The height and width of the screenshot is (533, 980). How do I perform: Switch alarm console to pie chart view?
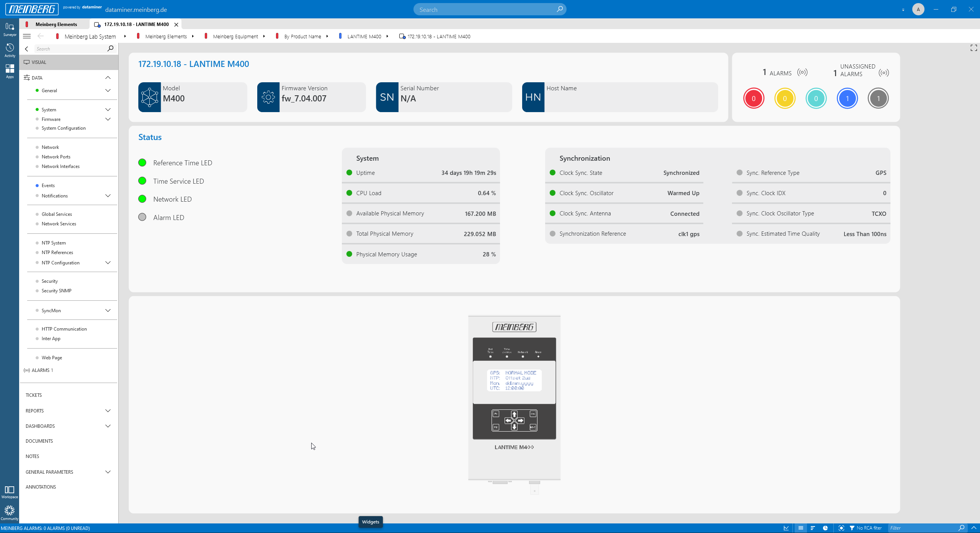click(x=825, y=528)
